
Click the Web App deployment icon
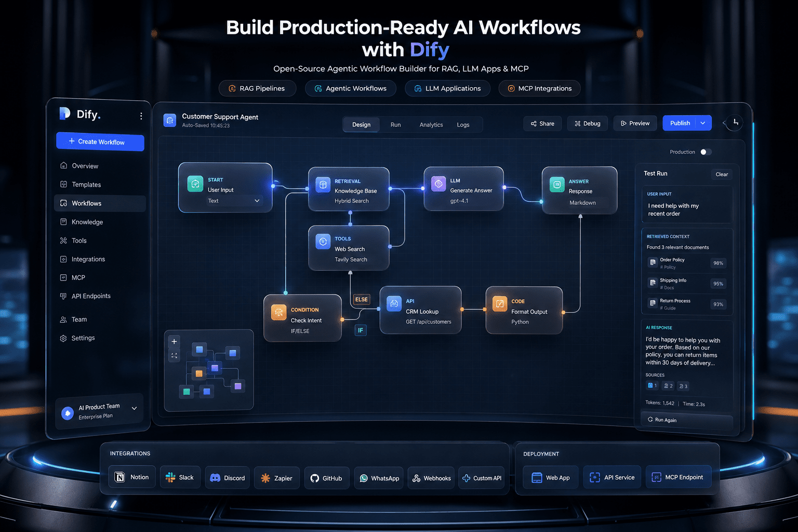537,477
